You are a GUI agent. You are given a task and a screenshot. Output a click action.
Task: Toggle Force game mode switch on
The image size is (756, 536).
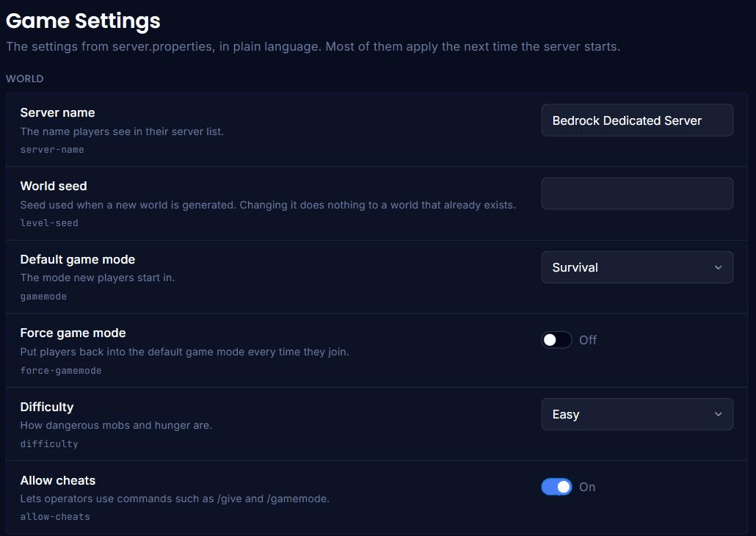tap(556, 340)
